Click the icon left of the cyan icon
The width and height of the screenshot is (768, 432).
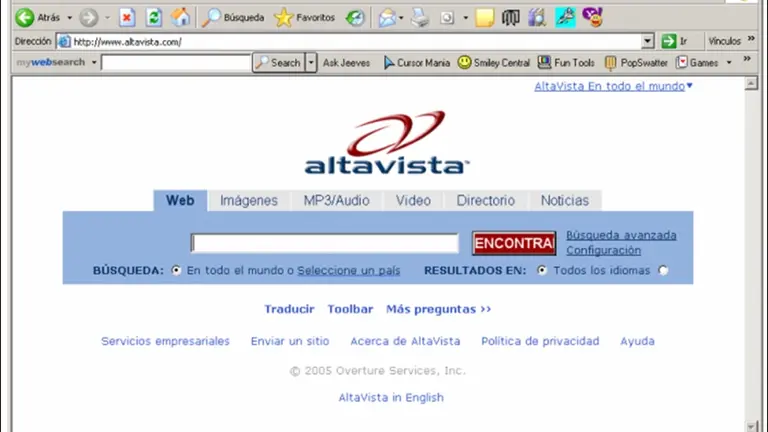coord(537,18)
